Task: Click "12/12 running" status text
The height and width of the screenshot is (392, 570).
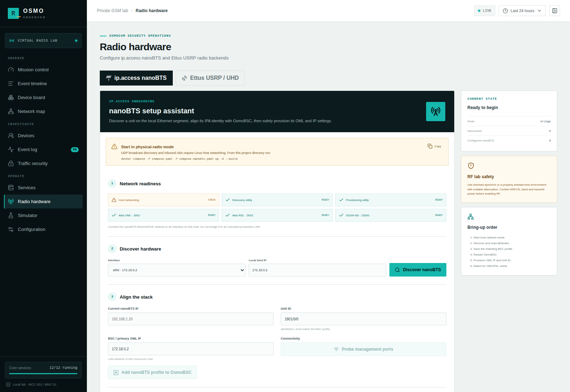Action: 63,368
